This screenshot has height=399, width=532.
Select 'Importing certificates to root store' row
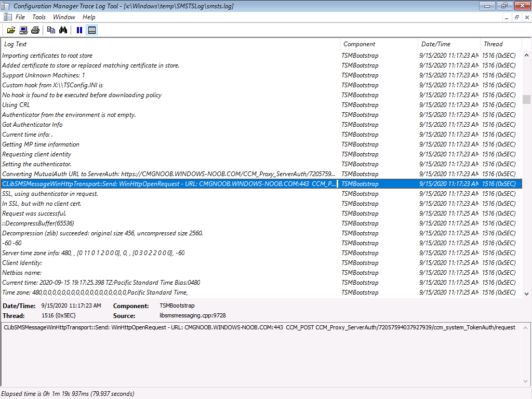(x=261, y=56)
